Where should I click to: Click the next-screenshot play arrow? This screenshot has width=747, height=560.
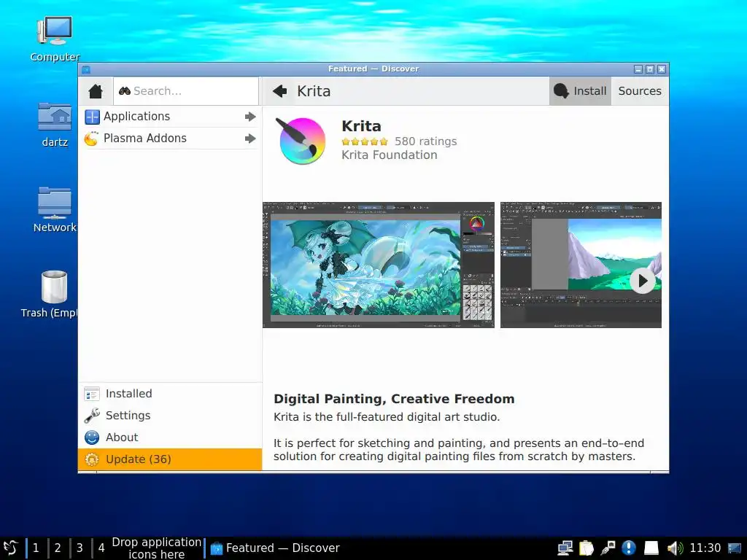[x=642, y=281]
